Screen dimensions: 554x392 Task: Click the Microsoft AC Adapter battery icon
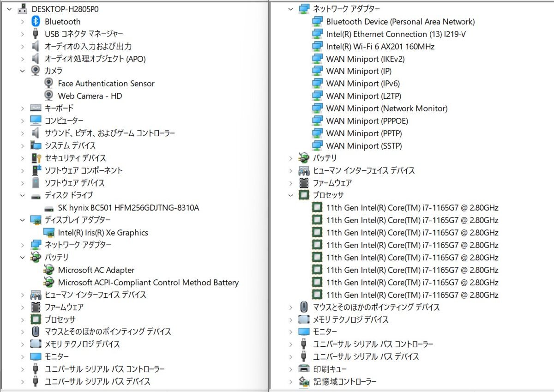(49, 270)
